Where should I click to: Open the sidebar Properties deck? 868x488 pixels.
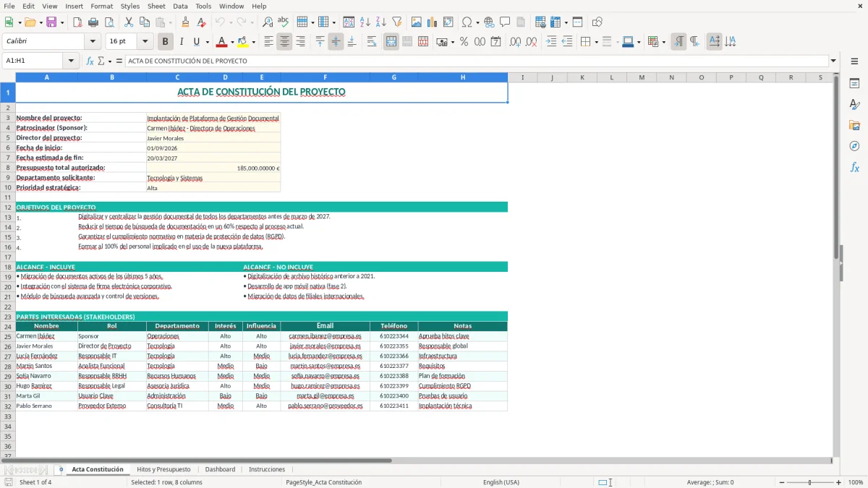(x=854, y=83)
